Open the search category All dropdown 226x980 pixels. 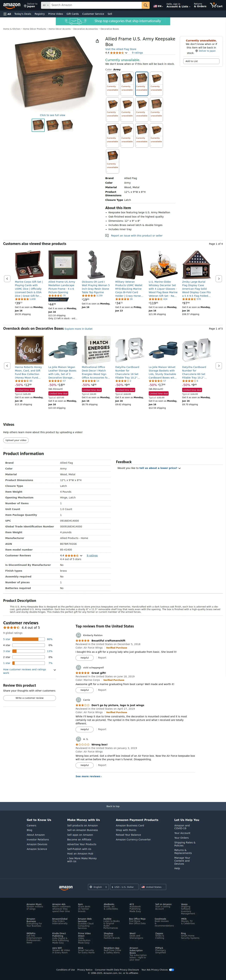tap(46, 5)
